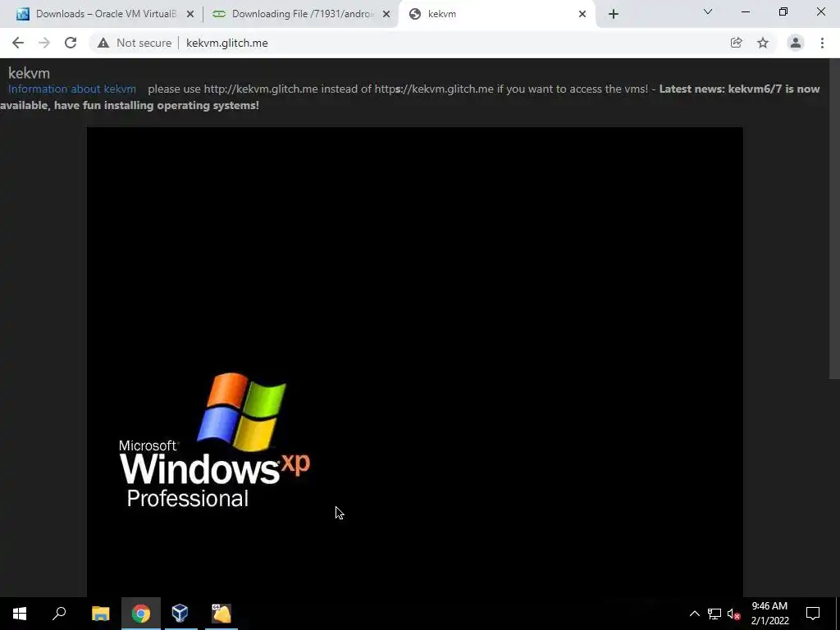Image resolution: width=840 pixels, height=630 pixels.
Task: Click the browser forward arrow
Action: click(44, 43)
